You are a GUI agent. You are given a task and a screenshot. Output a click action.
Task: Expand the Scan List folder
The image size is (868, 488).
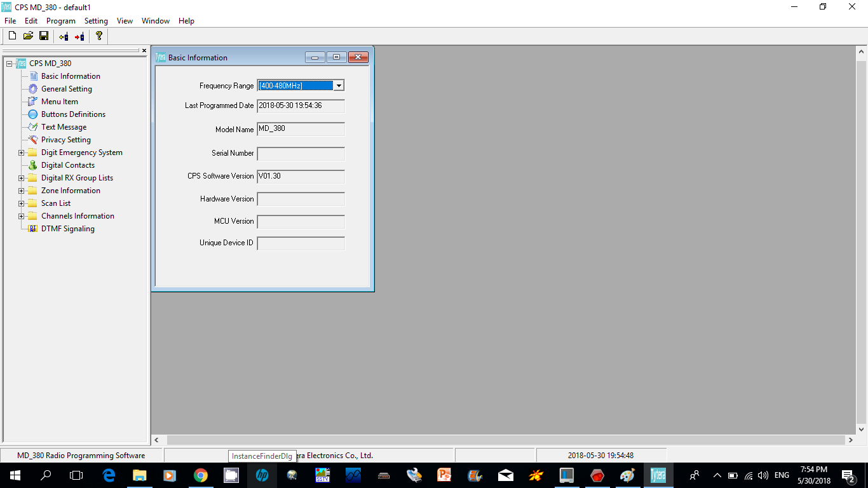[x=21, y=203]
